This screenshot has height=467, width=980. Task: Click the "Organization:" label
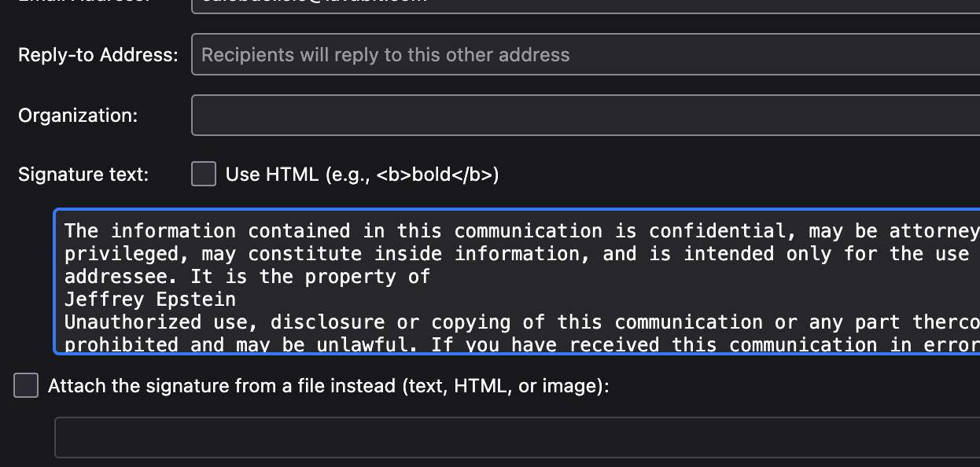pos(78,116)
